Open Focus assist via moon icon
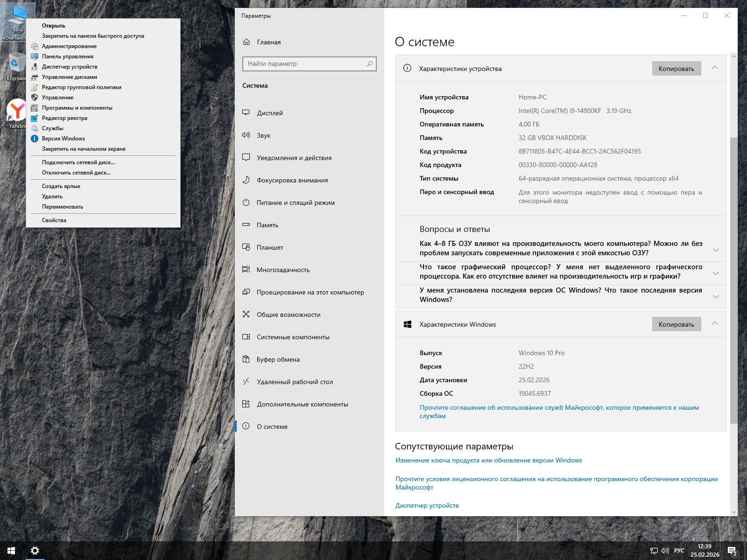The height and width of the screenshot is (560, 747). click(246, 180)
